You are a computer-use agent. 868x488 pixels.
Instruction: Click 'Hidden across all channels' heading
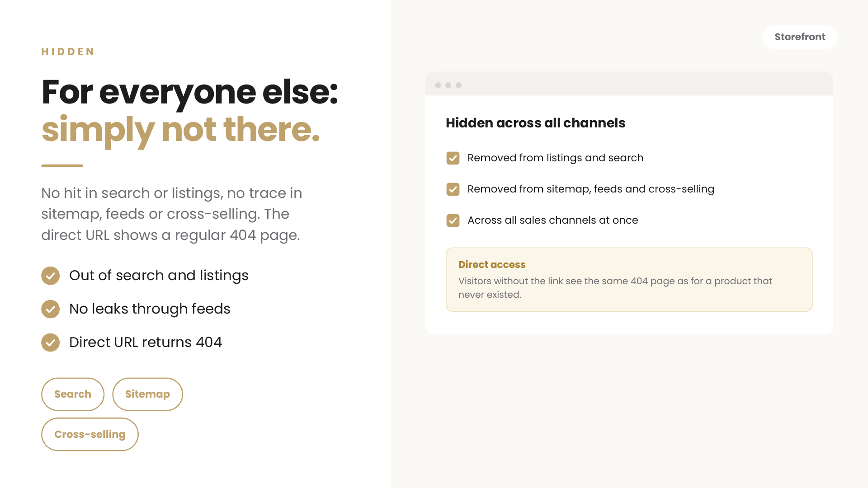pyautogui.click(x=536, y=123)
